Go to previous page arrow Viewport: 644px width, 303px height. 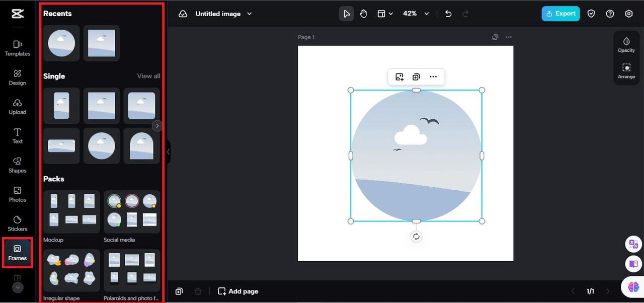[x=573, y=291]
